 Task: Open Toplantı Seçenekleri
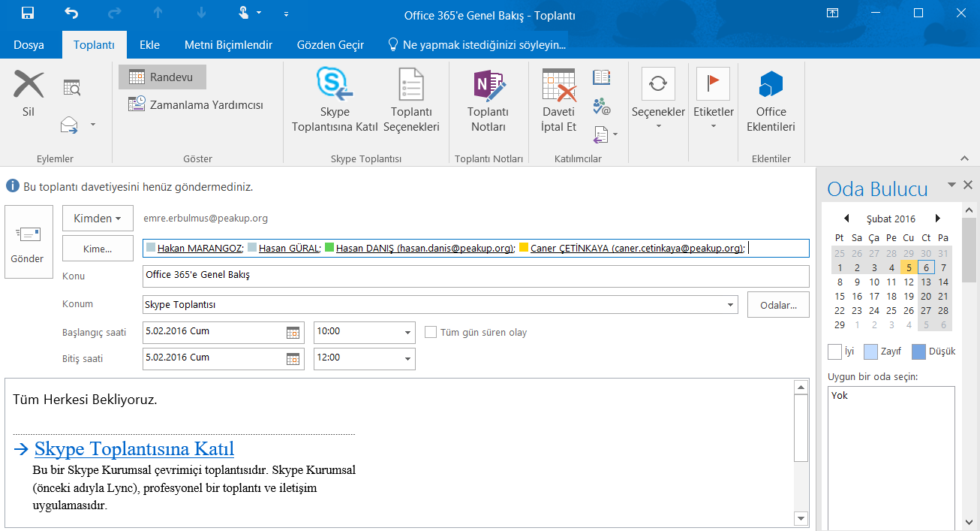pyautogui.click(x=411, y=101)
